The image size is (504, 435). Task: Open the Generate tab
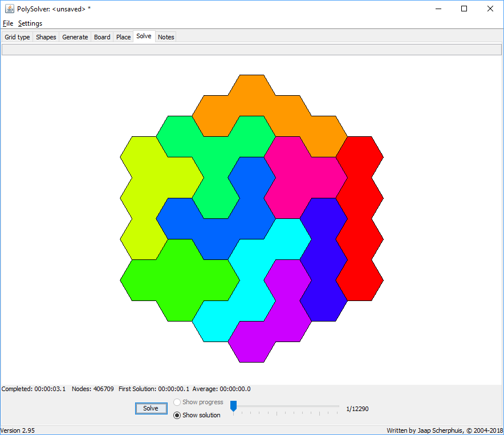tap(75, 37)
